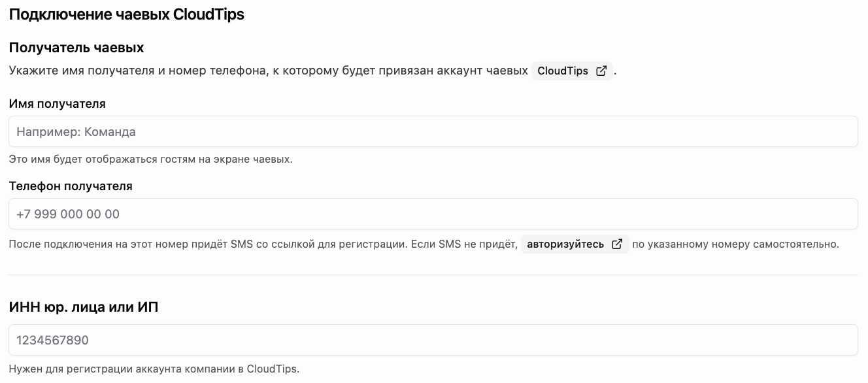Click the Подключение чаевых CloudTips page title
Viewport: 868px width, 383px height.
(x=127, y=14)
